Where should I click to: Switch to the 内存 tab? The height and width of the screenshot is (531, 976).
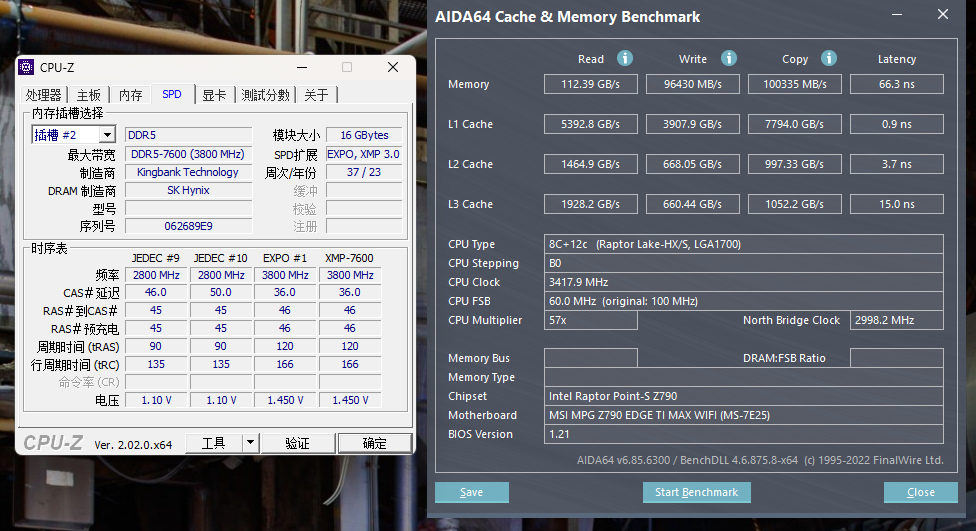pyautogui.click(x=131, y=95)
